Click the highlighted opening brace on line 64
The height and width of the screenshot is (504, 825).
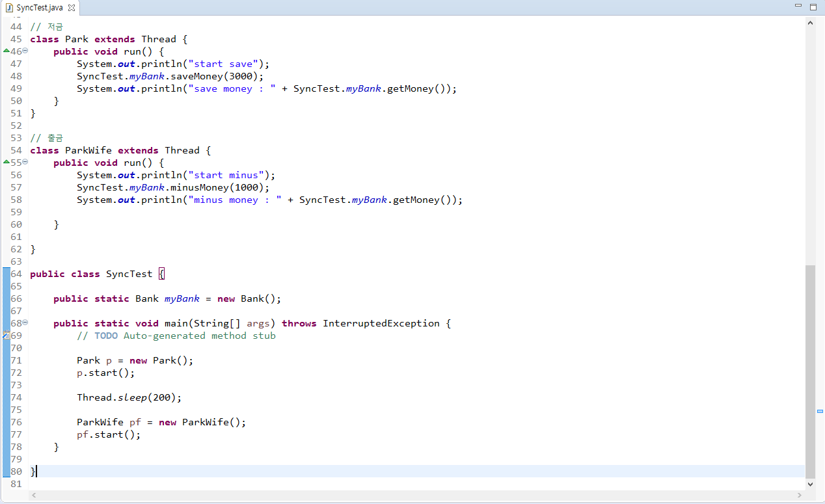point(162,274)
